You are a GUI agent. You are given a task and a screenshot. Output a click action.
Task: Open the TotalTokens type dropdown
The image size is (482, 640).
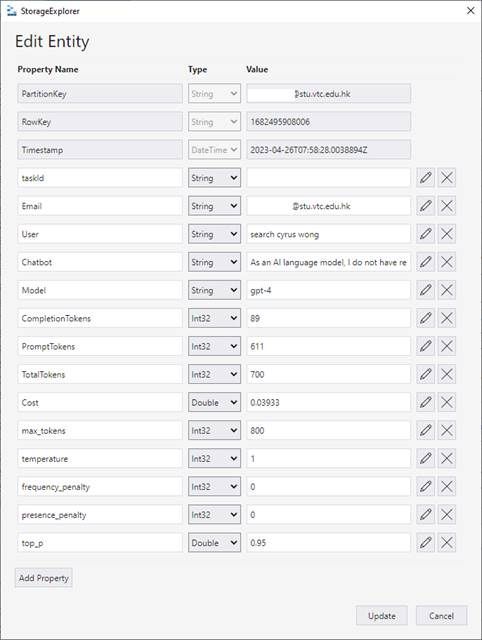point(214,374)
